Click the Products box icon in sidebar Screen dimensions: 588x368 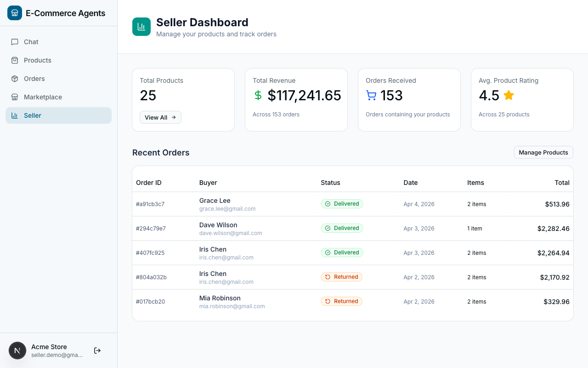16,60
